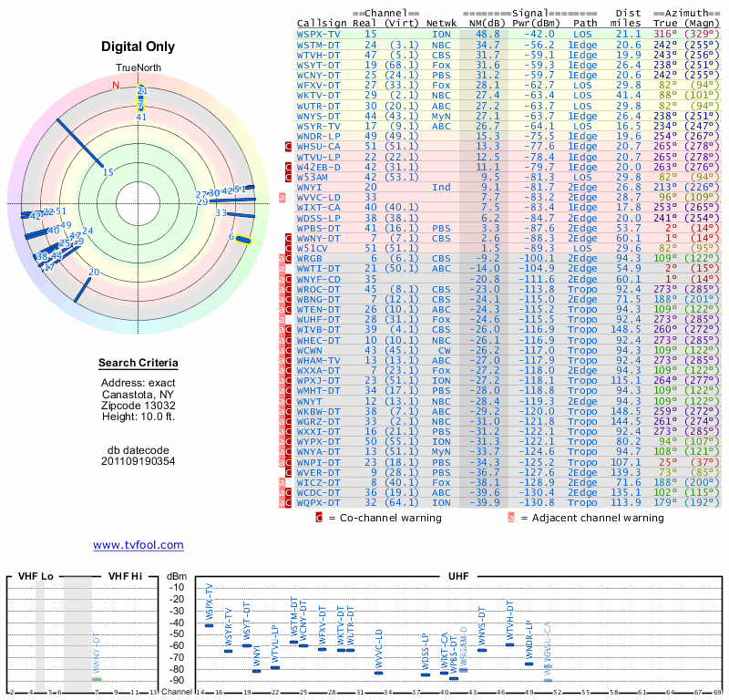Click the 'Canastota, NY' address text
The image size is (729, 700).
pos(139,395)
